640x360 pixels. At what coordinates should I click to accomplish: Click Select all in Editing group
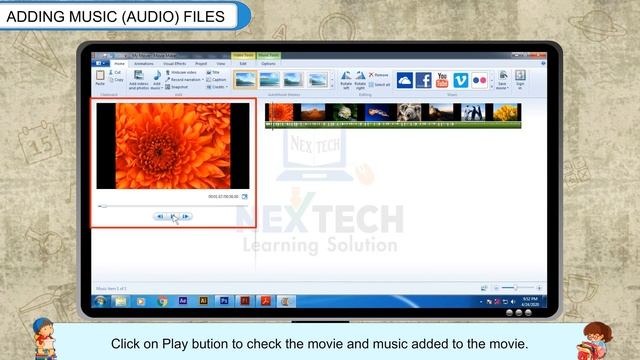coord(379,85)
